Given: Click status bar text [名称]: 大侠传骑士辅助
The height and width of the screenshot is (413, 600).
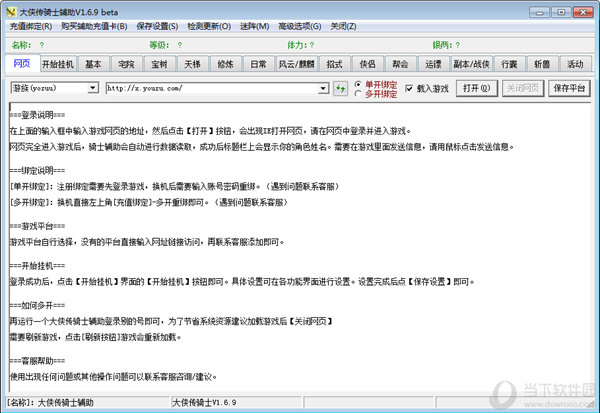Looking at the screenshot, I should tap(50, 403).
